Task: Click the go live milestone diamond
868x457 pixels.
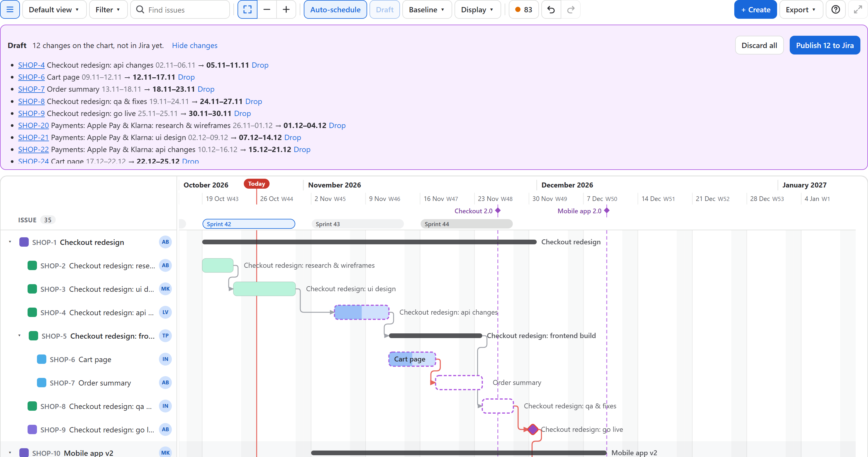Action: (533, 429)
